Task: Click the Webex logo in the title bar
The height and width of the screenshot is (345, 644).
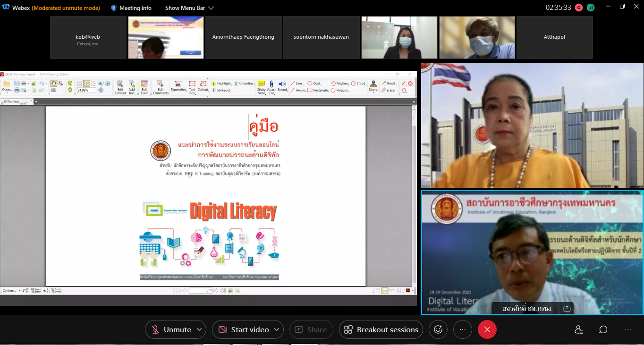Action: [x=6, y=8]
